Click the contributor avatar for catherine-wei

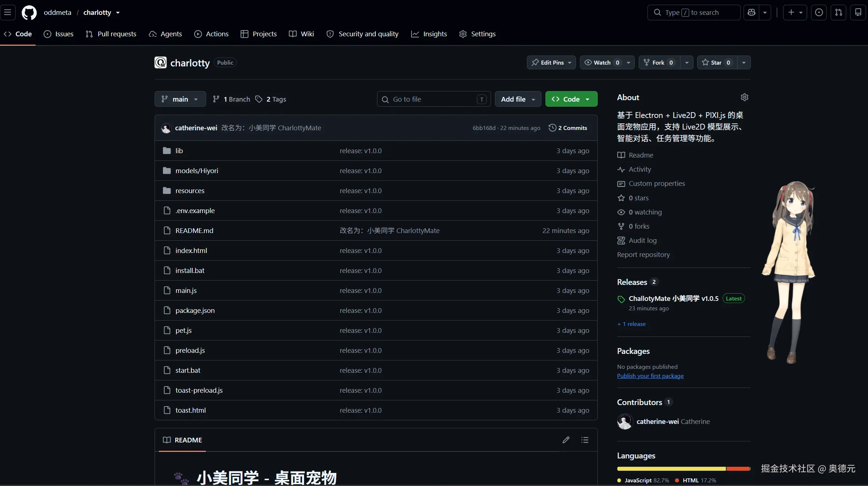click(x=625, y=421)
